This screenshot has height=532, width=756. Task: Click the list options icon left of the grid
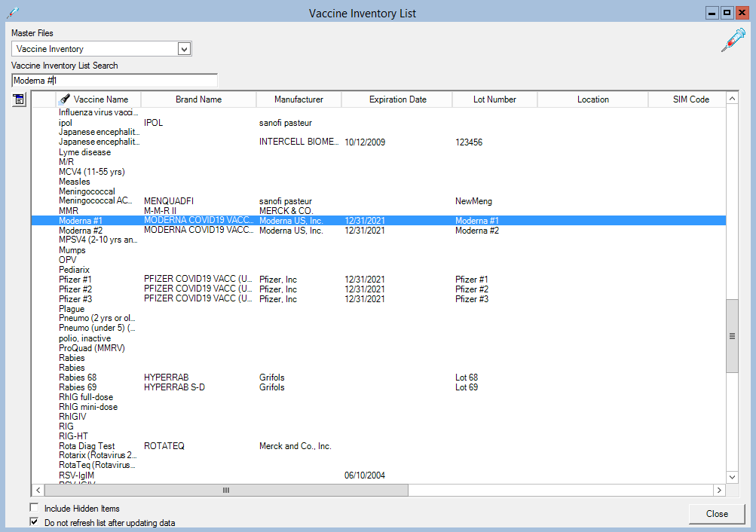(19, 99)
